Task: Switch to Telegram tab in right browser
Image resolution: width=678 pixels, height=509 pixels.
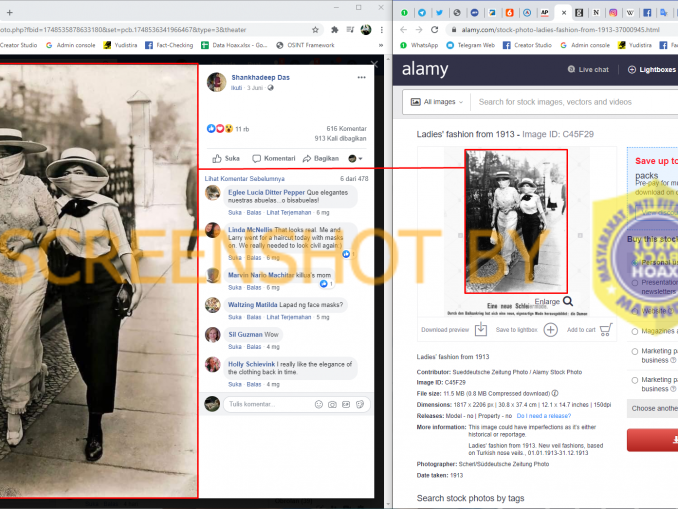Action: click(422, 13)
